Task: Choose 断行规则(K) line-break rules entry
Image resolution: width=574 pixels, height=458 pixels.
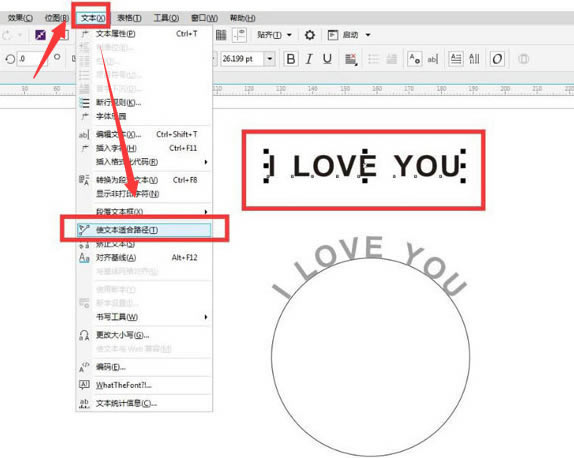Action: coord(144,103)
